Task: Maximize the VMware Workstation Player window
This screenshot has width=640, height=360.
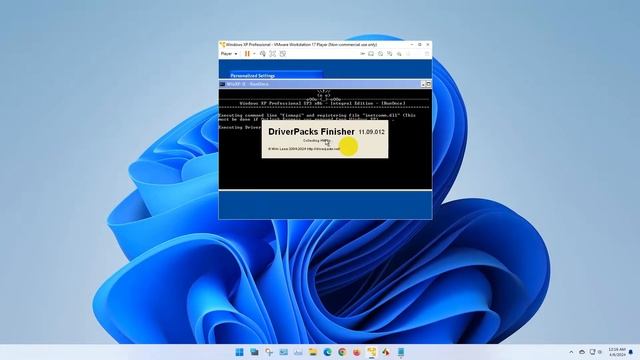Action: [x=420, y=44]
